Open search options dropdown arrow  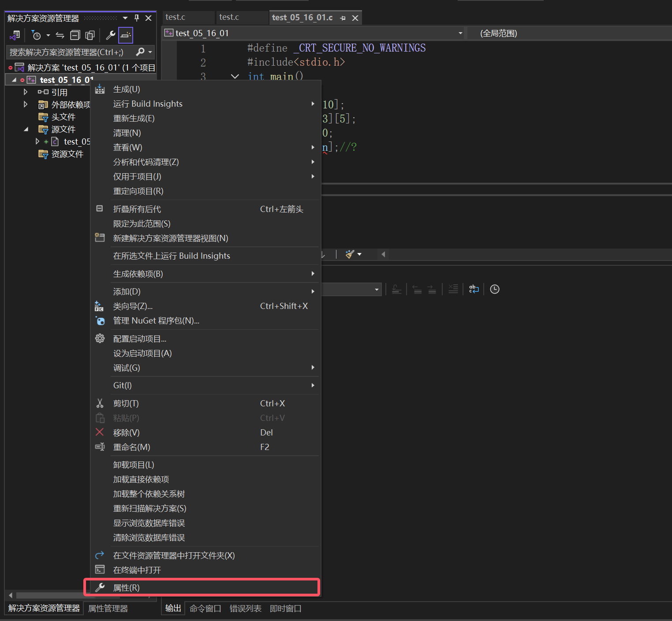click(150, 52)
